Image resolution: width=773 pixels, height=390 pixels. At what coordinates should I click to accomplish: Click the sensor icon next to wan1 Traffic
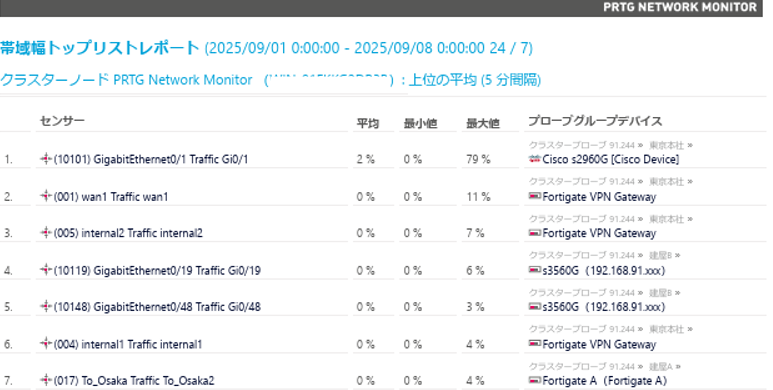pyautogui.click(x=46, y=196)
